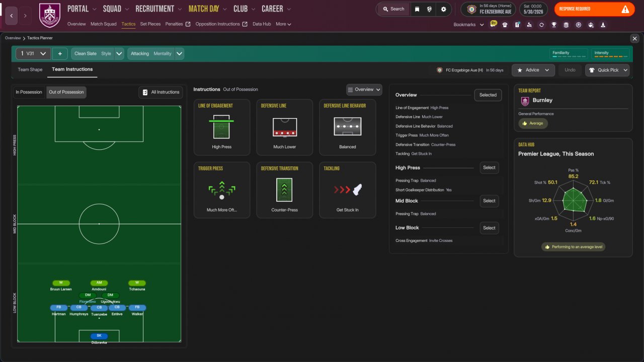Image resolution: width=644 pixels, height=362 pixels.
Task: Click Select for Low Block section
Action: point(489,228)
